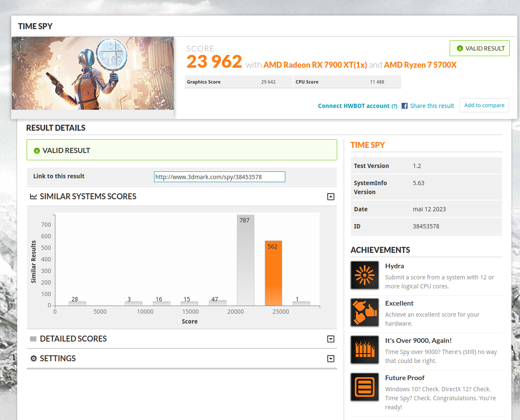Viewport: 520px width, 420px height.
Task: Click the Future Proof achievement title
Action: click(405, 378)
